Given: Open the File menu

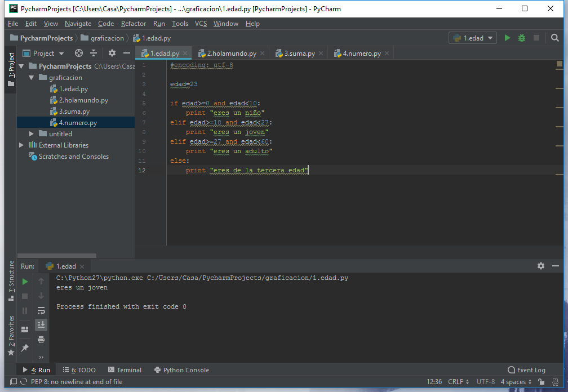Looking at the screenshot, I should pos(12,24).
